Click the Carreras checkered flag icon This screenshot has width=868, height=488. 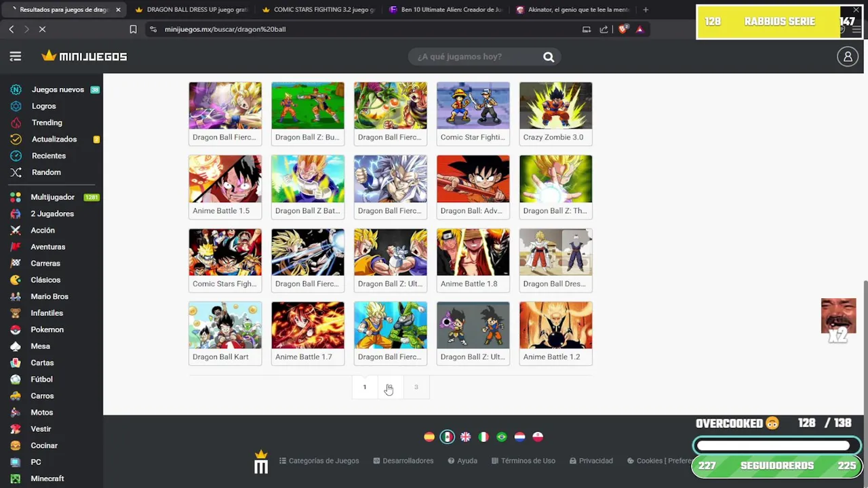(16, 264)
